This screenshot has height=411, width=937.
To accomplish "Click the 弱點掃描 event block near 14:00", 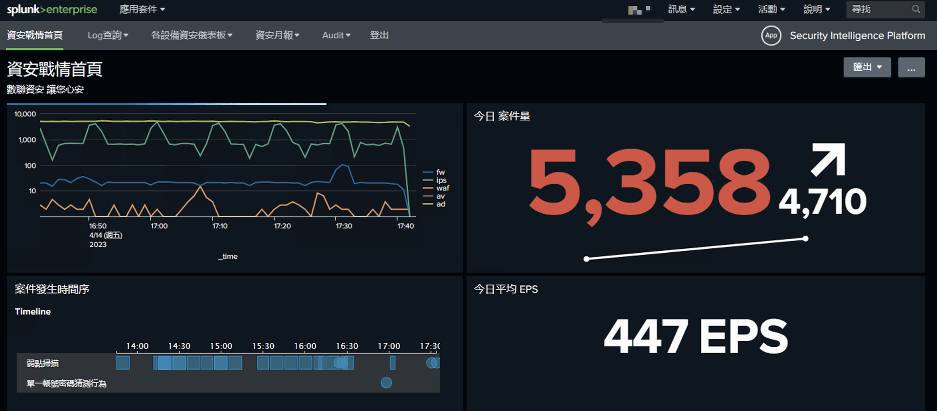I will coord(123,363).
